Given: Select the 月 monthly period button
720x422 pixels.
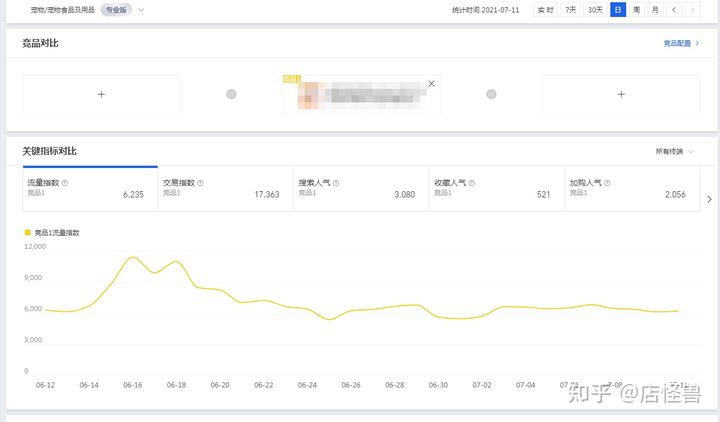Looking at the screenshot, I should [x=655, y=10].
